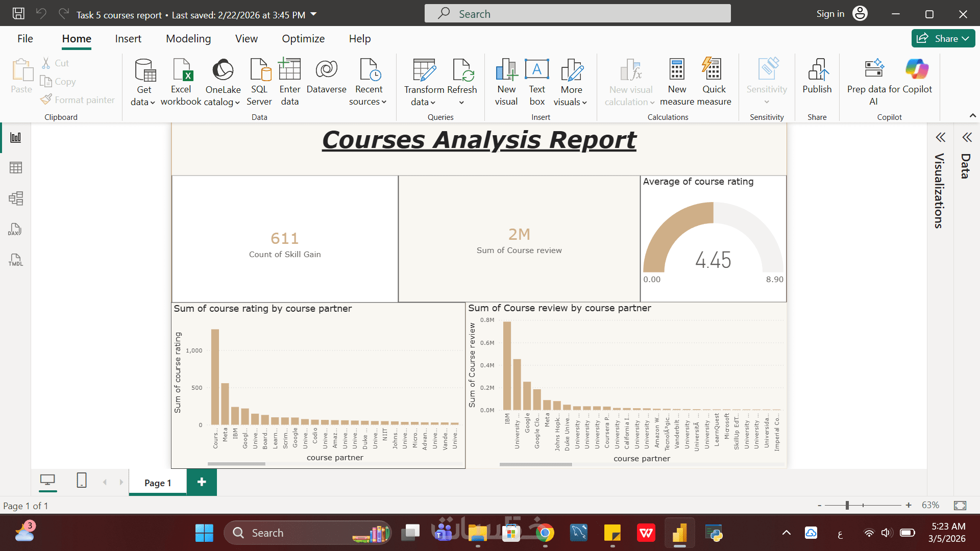Click the save icon in title bar
Screen dimensions: 980x551
click(18, 14)
